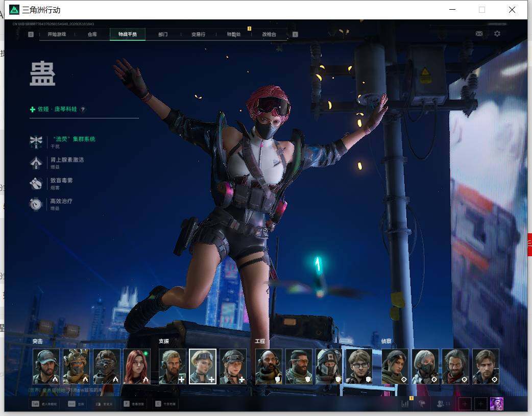Click the first red plus squad slot
532x416 pixels.
[465, 404]
